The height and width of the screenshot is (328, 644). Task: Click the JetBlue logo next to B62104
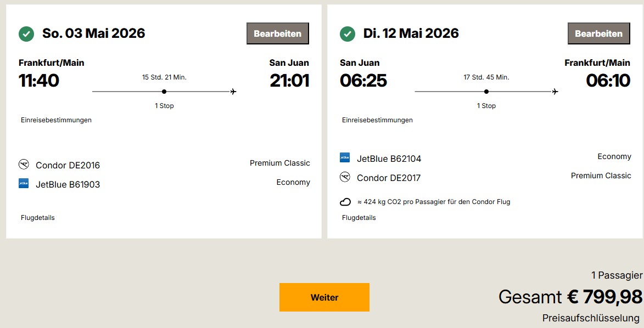pyautogui.click(x=345, y=158)
